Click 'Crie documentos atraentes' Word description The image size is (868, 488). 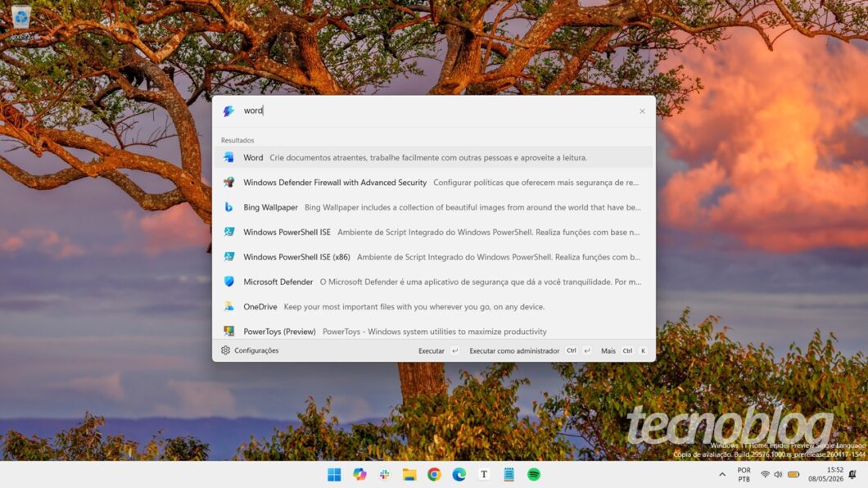[428, 158]
